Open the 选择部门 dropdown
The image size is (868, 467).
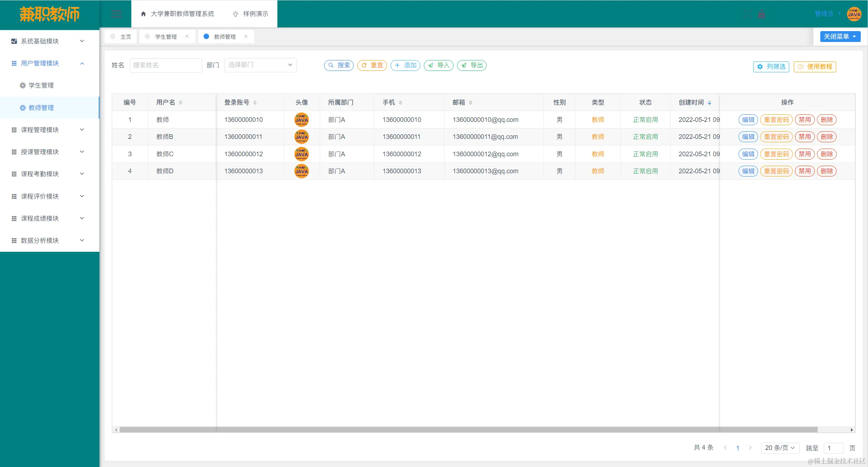click(x=260, y=65)
